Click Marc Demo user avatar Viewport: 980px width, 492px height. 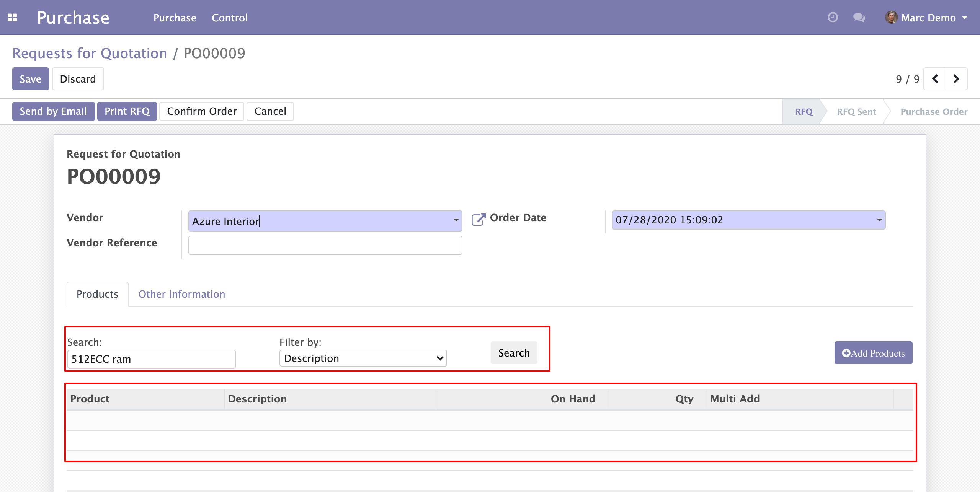pyautogui.click(x=891, y=18)
